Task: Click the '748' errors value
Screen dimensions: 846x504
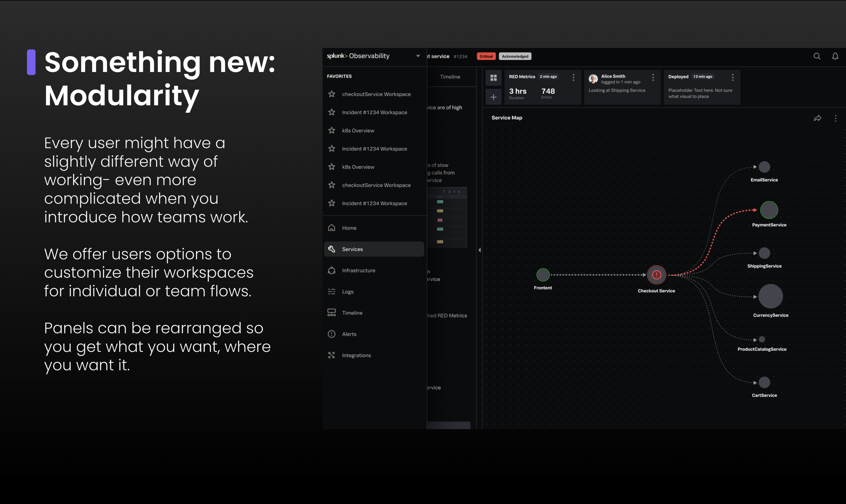Action: click(548, 91)
